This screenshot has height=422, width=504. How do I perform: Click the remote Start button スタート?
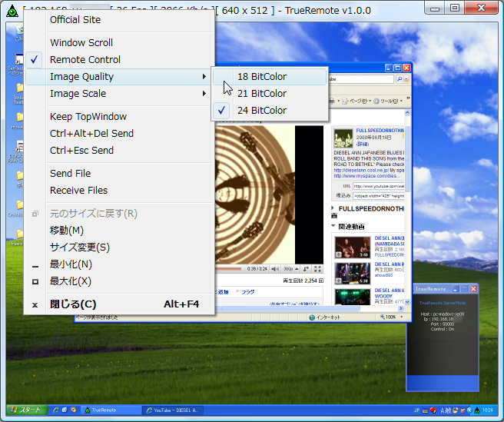click(x=27, y=410)
